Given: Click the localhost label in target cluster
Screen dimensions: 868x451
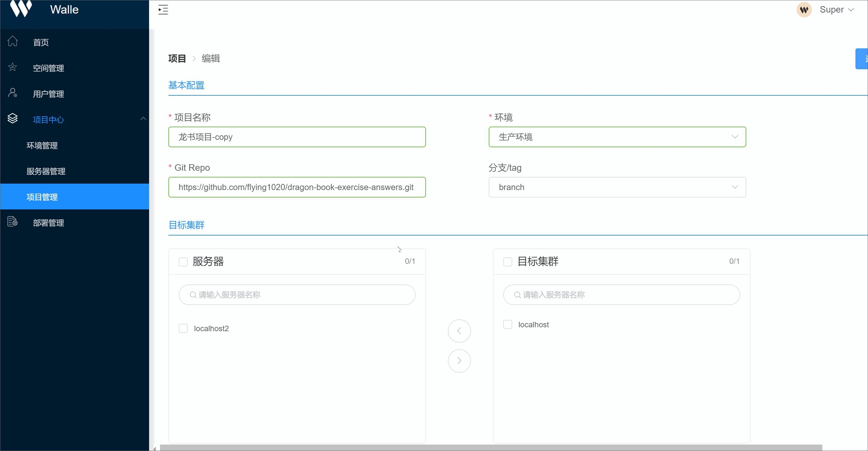Looking at the screenshot, I should point(533,325).
